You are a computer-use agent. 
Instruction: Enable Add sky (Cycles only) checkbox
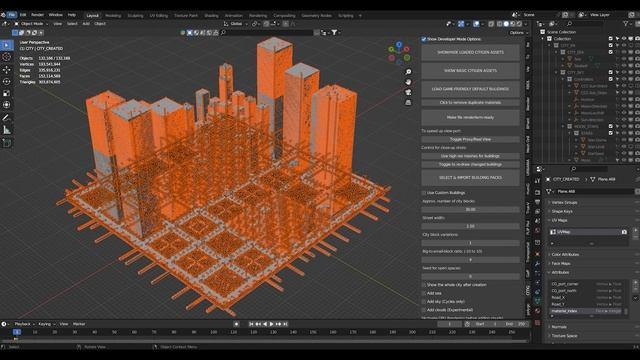pos(424,302)
